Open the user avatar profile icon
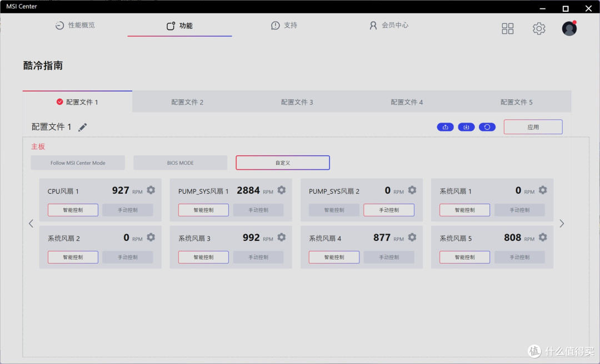Viewport: 600px width, 364px height. 569,28
